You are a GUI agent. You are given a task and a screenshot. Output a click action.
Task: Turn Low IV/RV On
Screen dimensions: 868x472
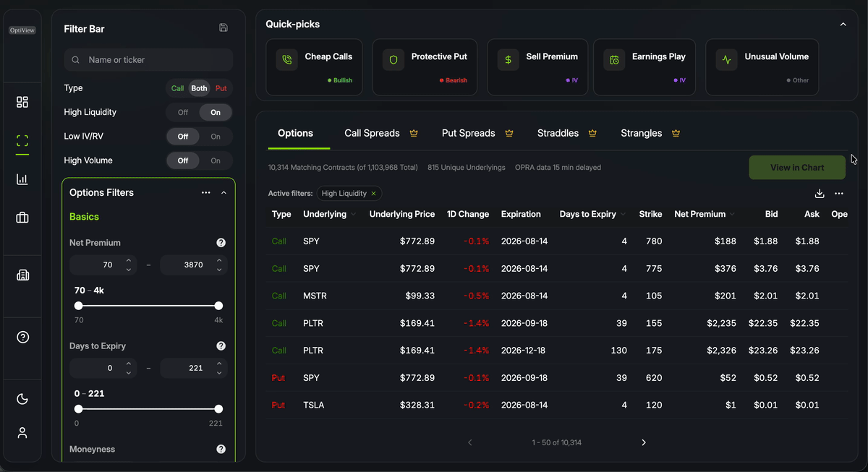click(216, 137)
